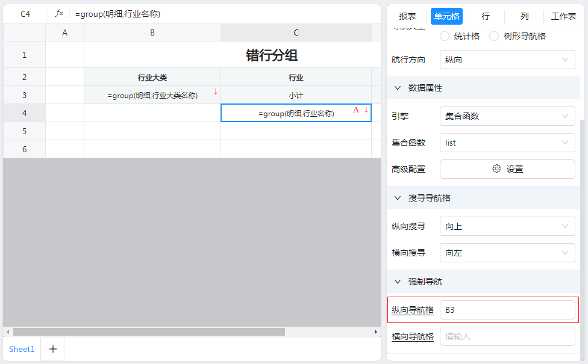
Task: Switch to the 工作表 tab
Action: point(564,16)
